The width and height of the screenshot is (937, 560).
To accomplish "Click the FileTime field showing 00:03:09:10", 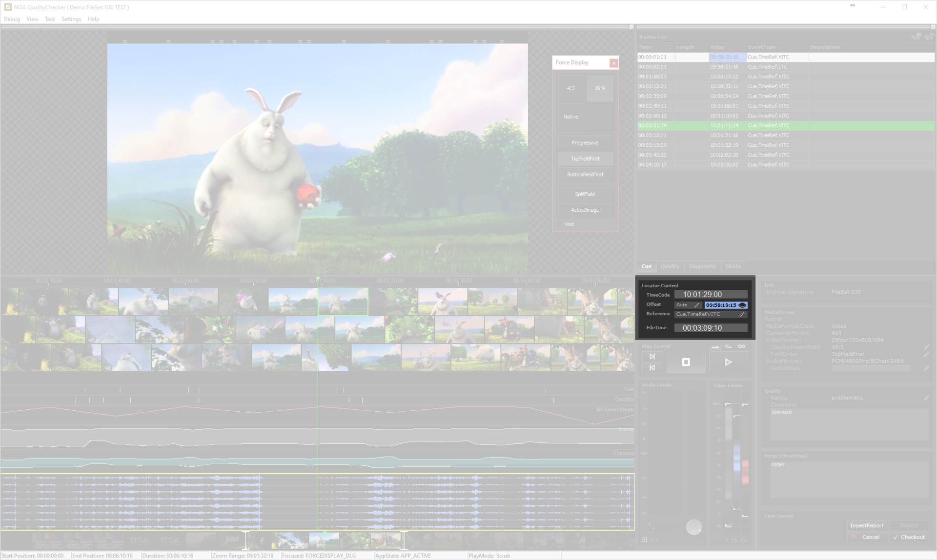I will click(711, 328).
